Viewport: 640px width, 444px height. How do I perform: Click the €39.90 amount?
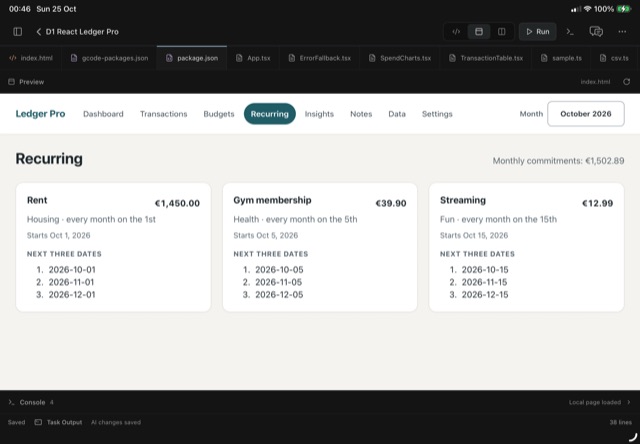point(391,203)
